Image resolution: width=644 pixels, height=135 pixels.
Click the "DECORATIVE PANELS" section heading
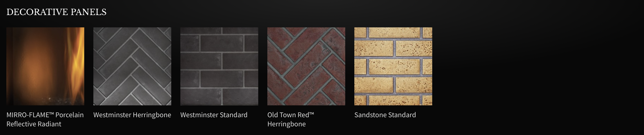coord(56,12)
